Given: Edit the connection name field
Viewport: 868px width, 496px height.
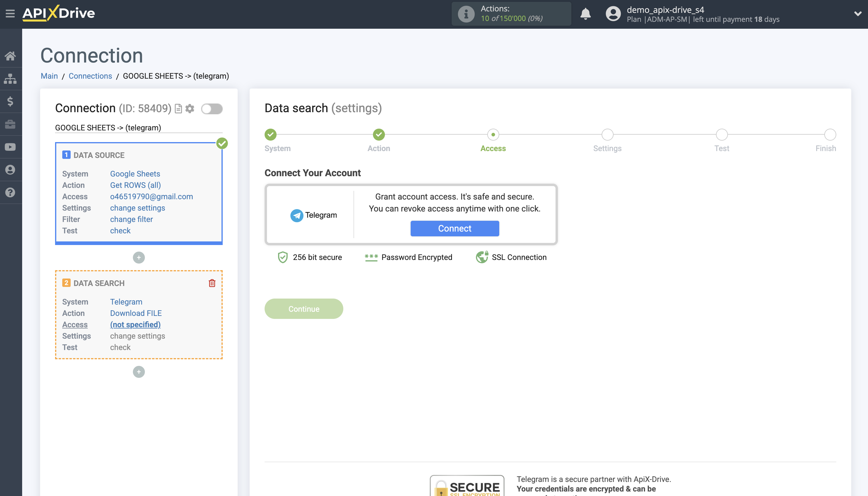Looking at the screenshot, I should 138,128.
